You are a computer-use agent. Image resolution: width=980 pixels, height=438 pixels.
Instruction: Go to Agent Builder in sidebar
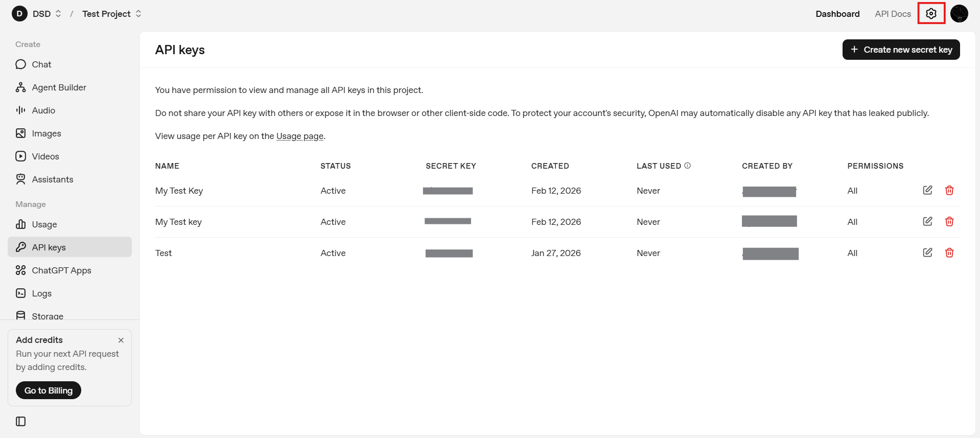click(59, 87)
